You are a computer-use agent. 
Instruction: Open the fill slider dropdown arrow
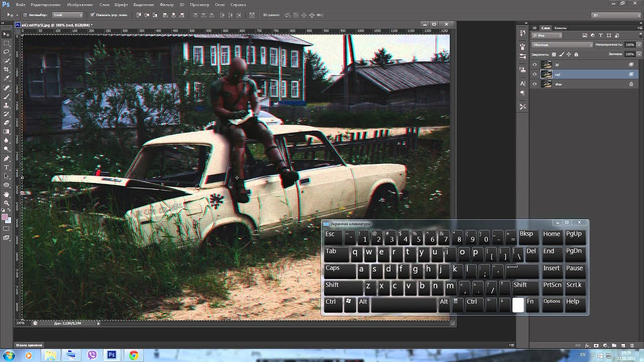click(x=639, y=54)
